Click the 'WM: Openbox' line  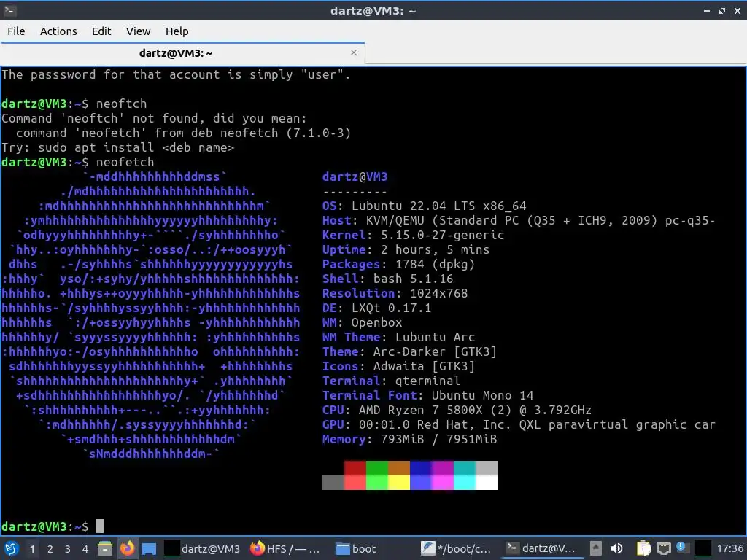tap(362, 322)
